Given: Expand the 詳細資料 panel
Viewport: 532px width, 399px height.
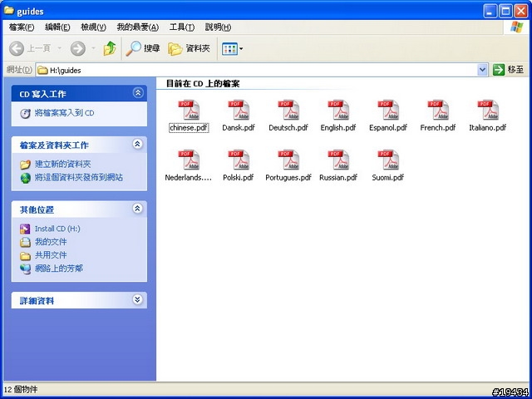Looking at the screenshot, I should click(137, 299).
